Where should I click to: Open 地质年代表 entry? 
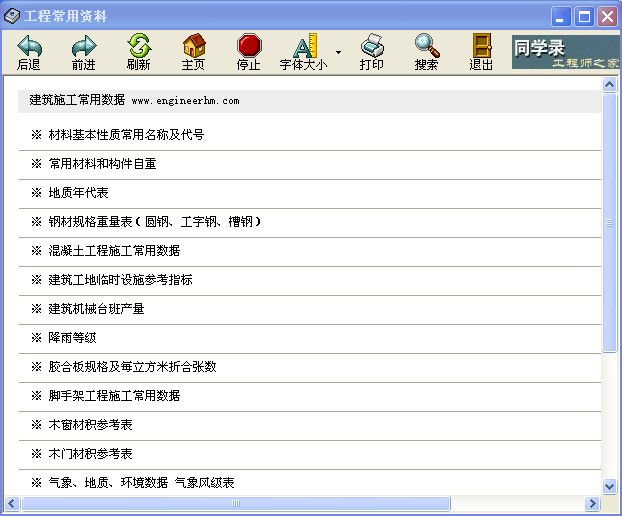click(79, 193)
